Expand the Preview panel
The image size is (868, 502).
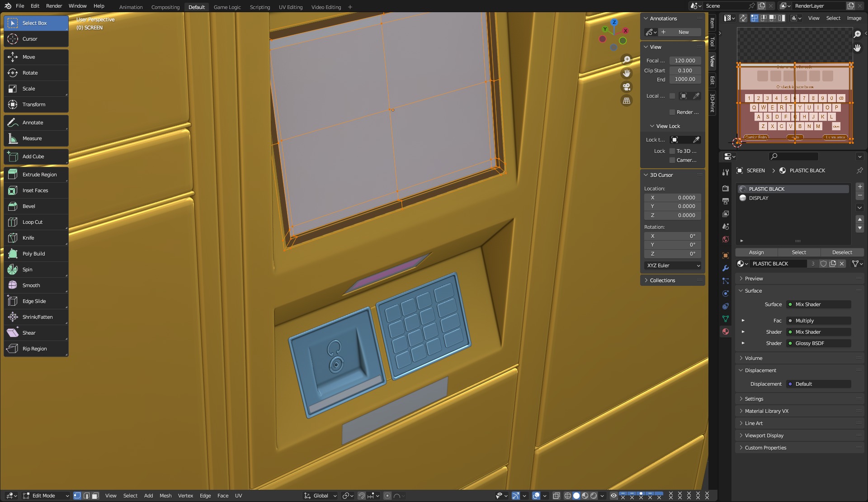[x=799, y=279]
